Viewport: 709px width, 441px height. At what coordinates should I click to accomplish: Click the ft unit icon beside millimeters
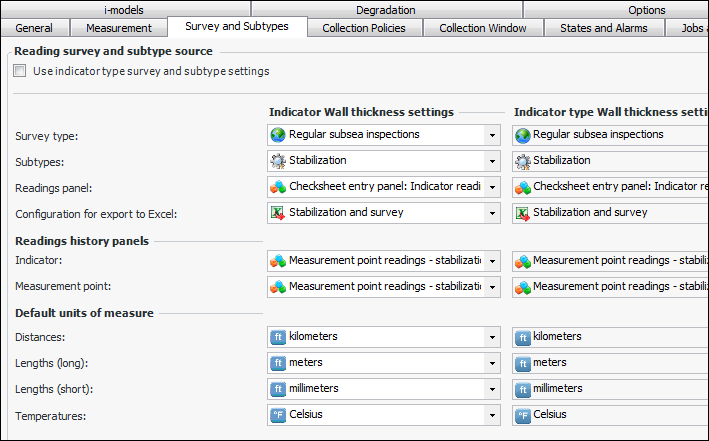tap(278, 389)
